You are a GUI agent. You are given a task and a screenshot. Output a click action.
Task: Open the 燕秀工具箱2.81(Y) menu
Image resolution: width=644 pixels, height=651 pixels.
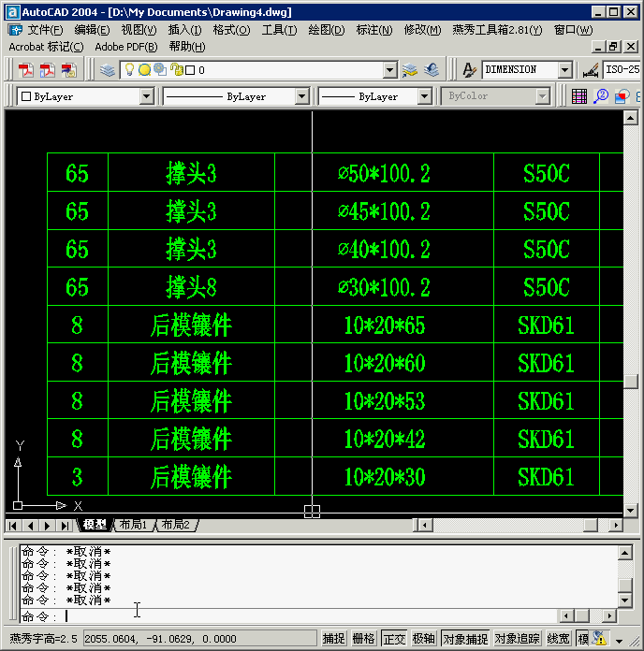click(x=497, y=30)
